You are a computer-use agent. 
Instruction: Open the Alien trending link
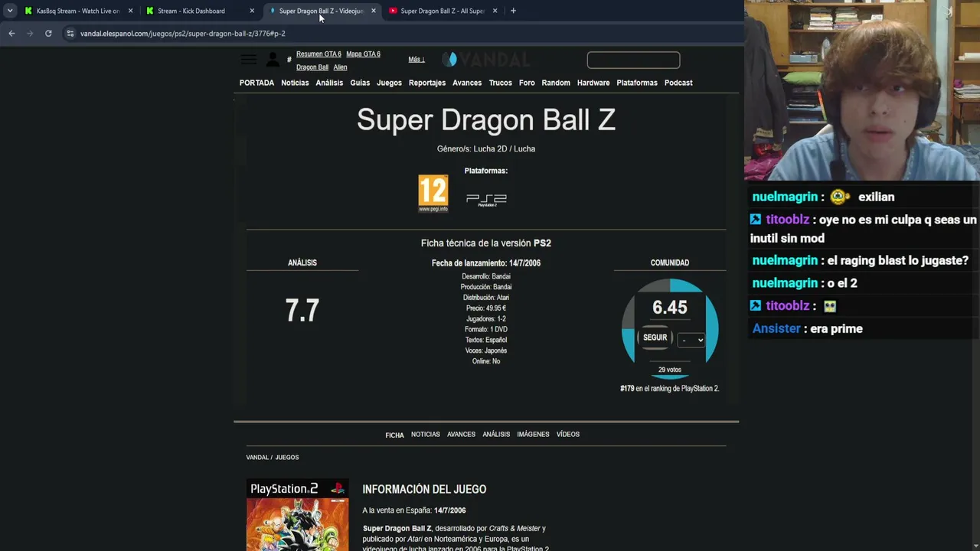click(340, 67)
